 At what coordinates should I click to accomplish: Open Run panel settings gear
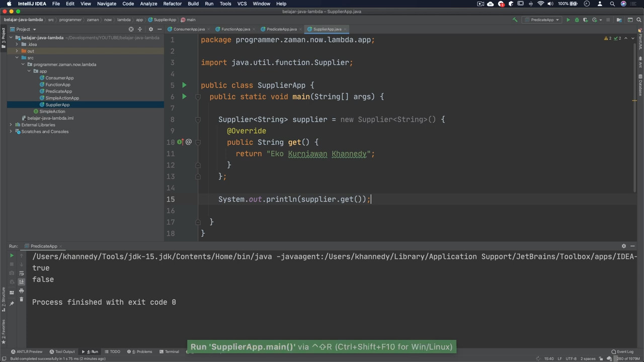click(624, 246)
